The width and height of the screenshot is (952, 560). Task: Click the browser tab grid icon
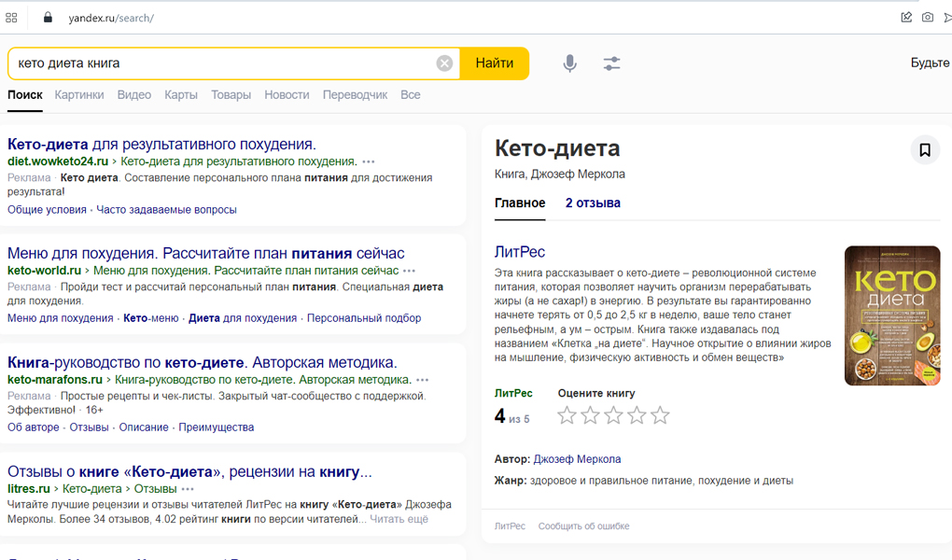11,18
